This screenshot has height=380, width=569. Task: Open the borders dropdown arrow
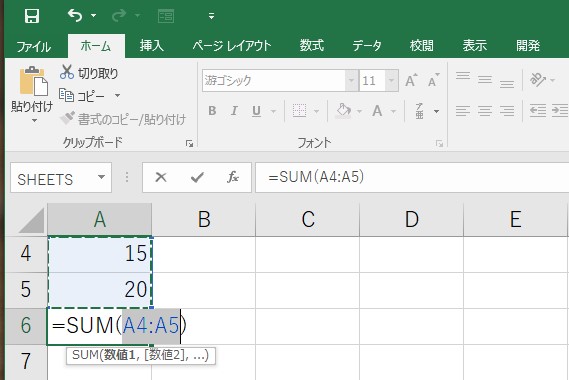point(316,111)
